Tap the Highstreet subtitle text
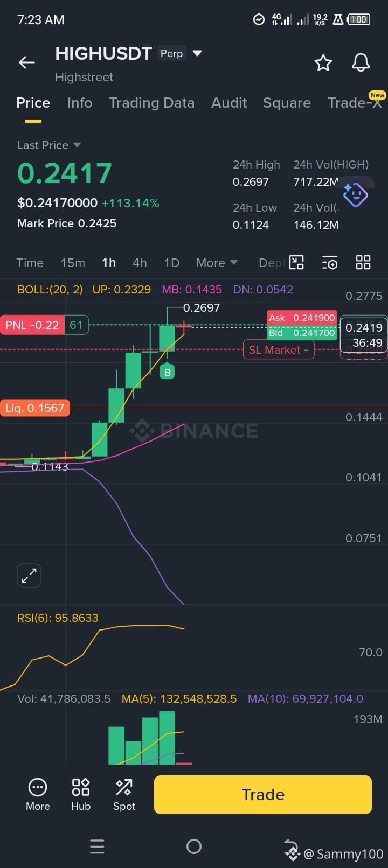 [84, 77]
